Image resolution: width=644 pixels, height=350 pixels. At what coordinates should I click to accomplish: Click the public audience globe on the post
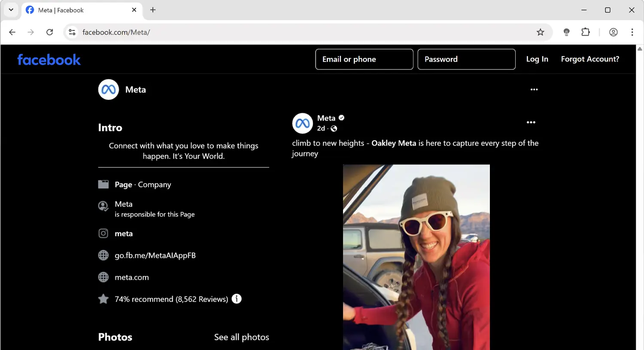coord(334,128)
